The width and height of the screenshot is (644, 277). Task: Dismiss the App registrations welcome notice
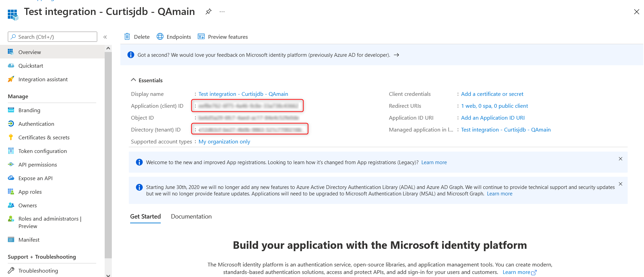pos(621,159)
